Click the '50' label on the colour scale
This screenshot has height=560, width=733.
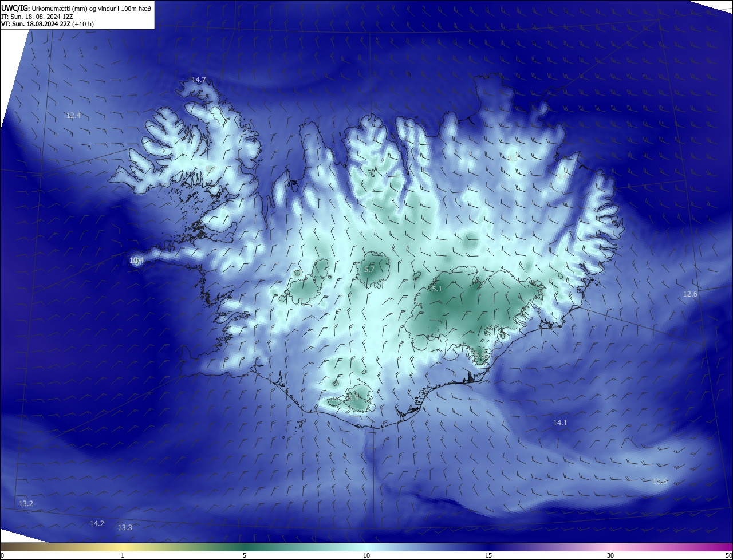click(728, 555)
